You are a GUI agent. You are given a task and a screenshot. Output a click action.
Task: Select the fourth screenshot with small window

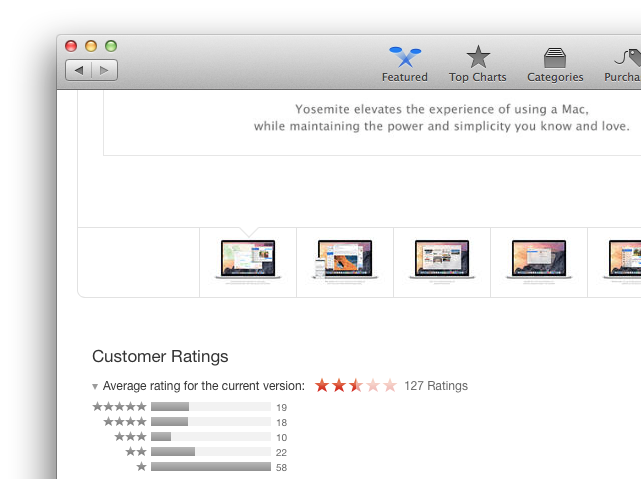[539, 262]
